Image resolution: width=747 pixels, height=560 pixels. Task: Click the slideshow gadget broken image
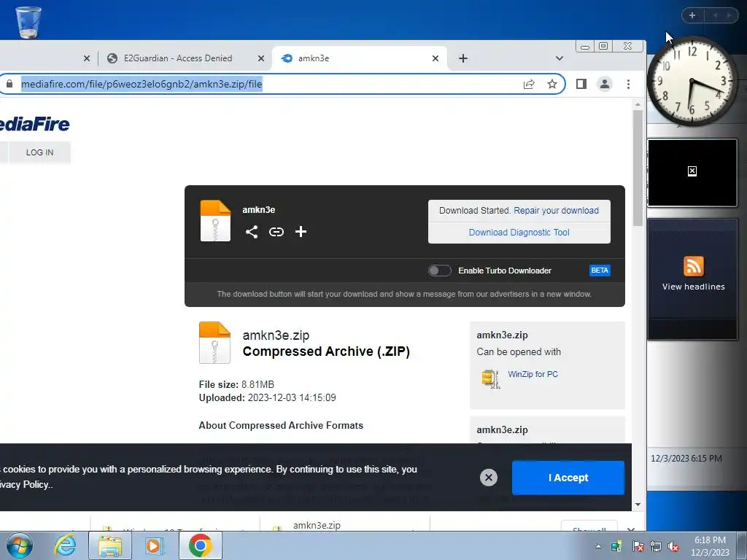pyautogui.click(x=692, y=171)
